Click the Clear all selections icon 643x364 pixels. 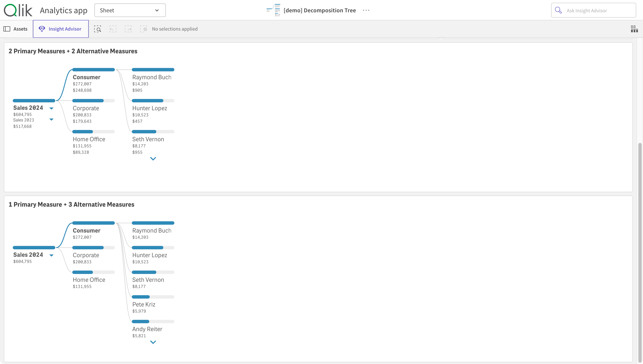[x=143, y=29]
